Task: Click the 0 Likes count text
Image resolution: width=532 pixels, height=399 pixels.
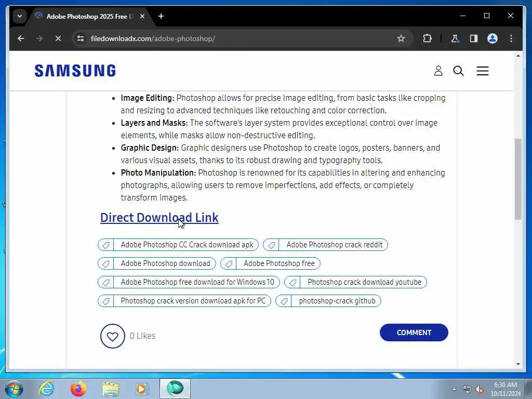Action: 142,336
